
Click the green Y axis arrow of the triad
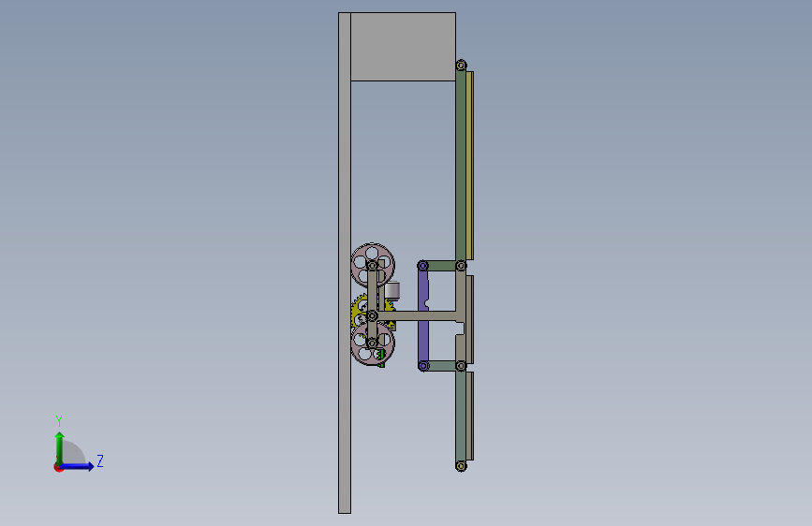point(60,448)
